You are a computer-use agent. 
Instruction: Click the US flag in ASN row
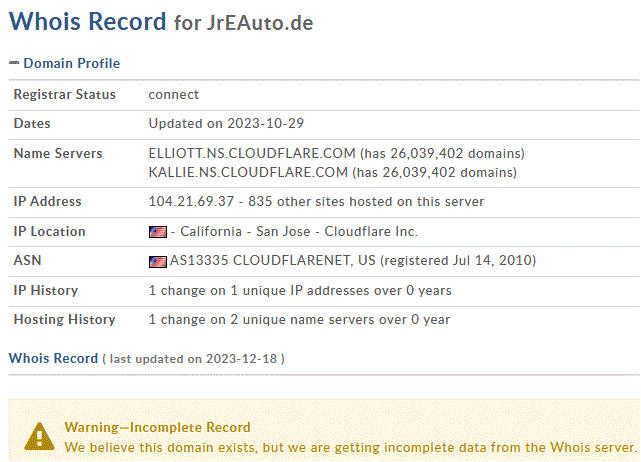[x=158, y=262]
